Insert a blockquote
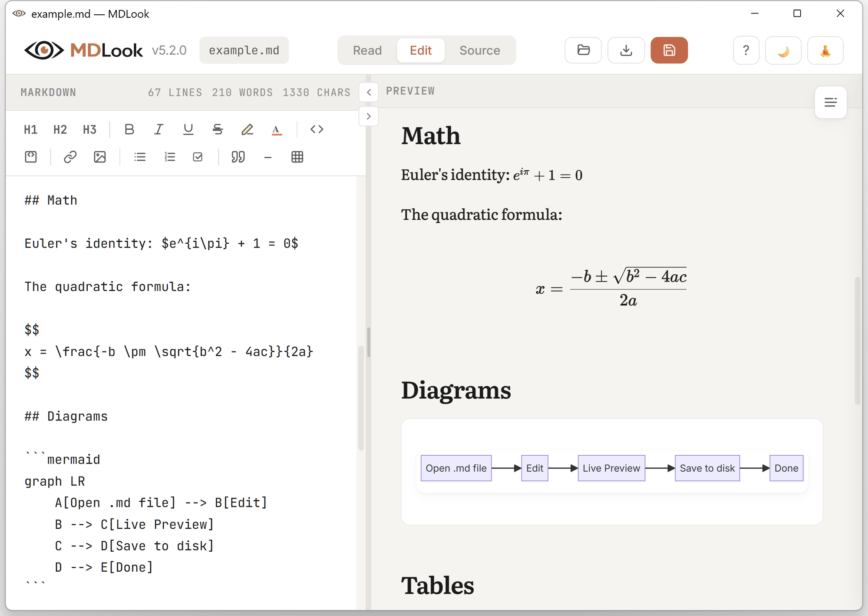The width and height of the screenshot is (868, 616). (x=238, y=157)
